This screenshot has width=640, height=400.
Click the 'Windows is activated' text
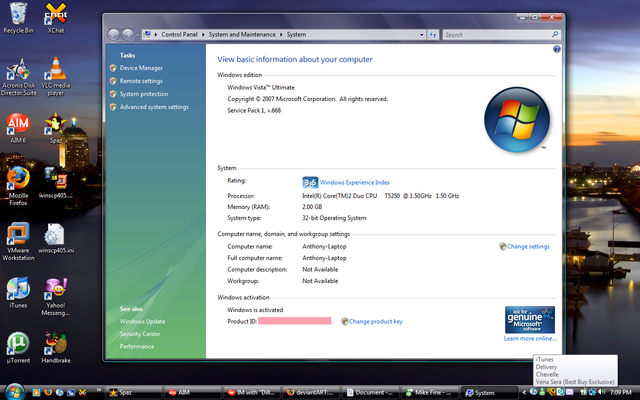pyautogui.click(x=255, y=310)
